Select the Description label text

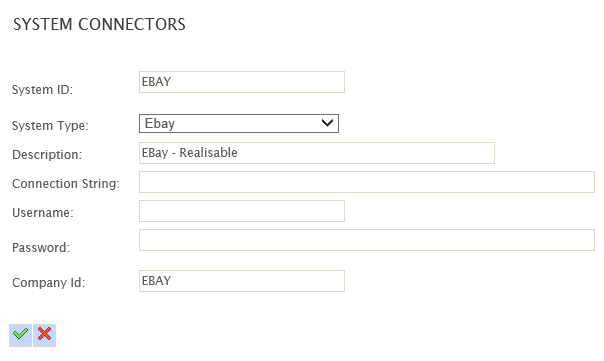click(47, 154)
